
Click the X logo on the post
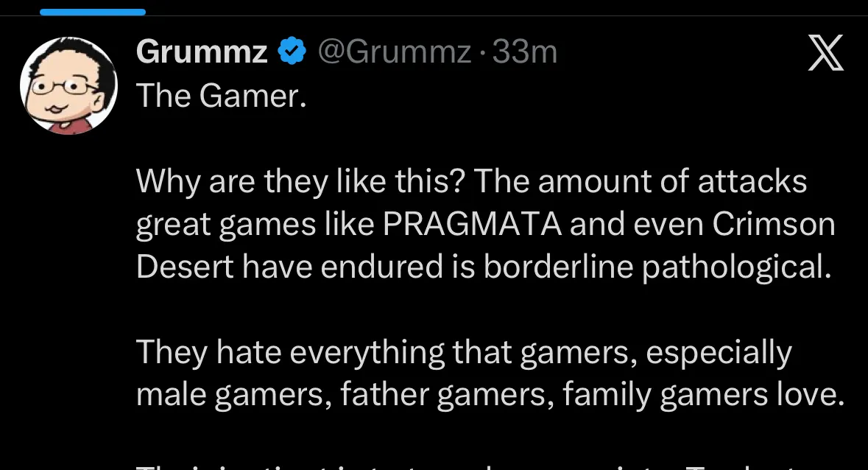(825, 54)
